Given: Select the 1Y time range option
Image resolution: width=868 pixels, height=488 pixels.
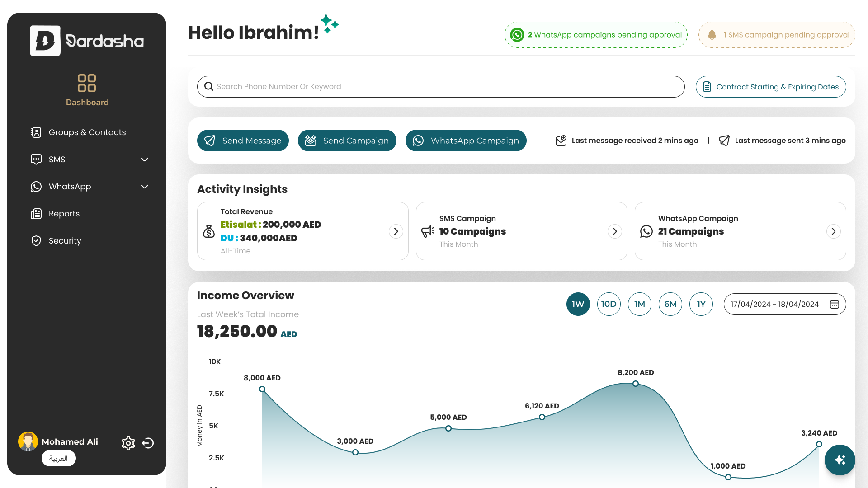Looking at the screenshot, I should [701, 304].
